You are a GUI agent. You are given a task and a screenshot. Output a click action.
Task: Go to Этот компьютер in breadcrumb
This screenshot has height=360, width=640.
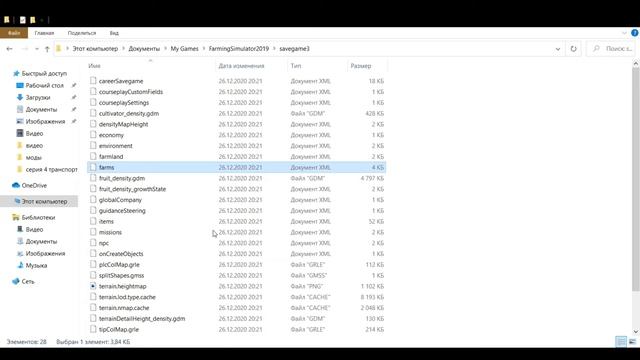click(x=95, y=49)
